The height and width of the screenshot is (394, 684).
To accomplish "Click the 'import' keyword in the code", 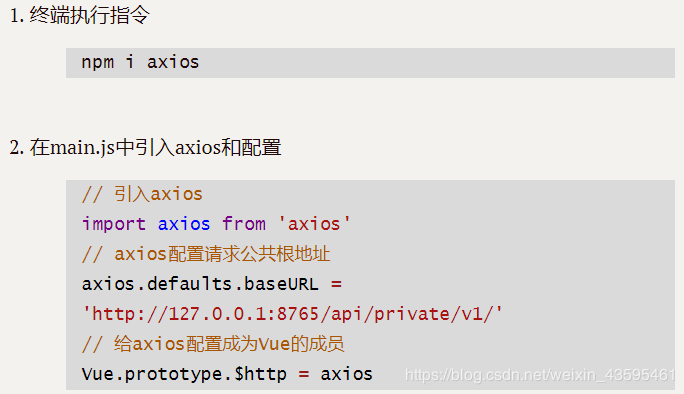I will [113, 224].
